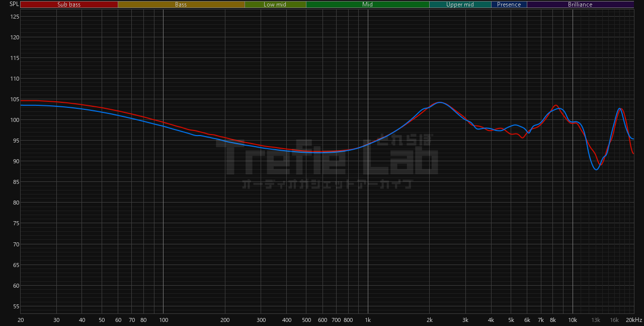Click the Sub bass band label
Viewport: 644px width, 326px height.
tap(69, 5)
